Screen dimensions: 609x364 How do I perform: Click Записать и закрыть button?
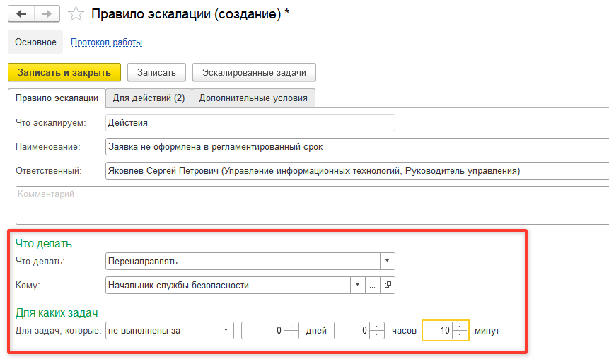point(64,73)
